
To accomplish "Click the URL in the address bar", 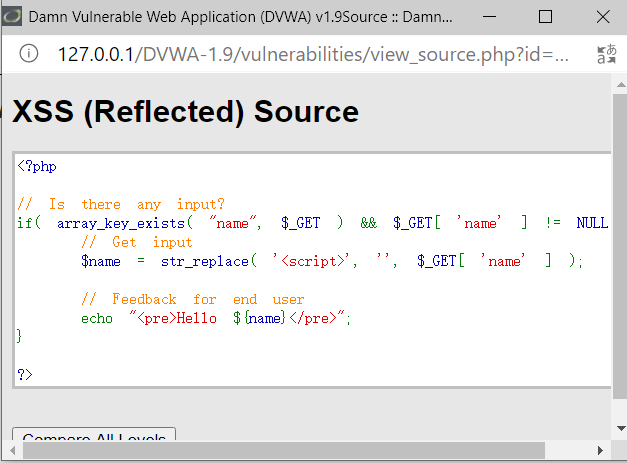I will [x=313, y=54].
